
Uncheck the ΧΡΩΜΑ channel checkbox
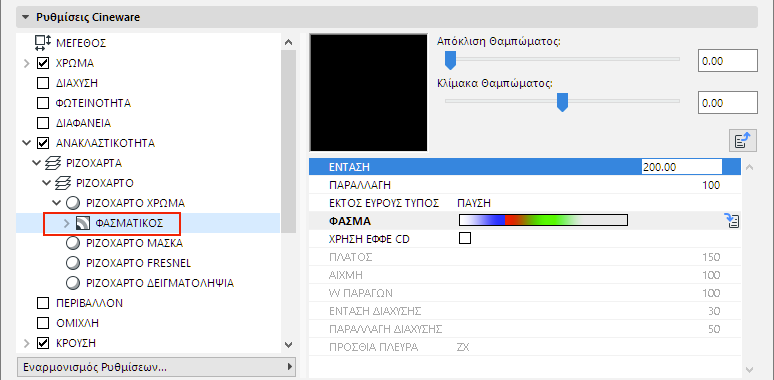(x=43, y=63)
